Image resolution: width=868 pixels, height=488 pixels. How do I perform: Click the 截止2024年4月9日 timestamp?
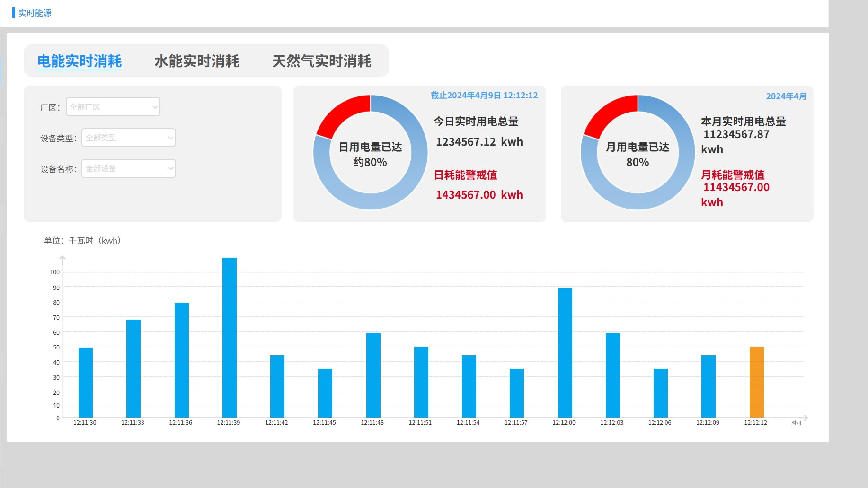pyautogui.click(x=484, y=96)
